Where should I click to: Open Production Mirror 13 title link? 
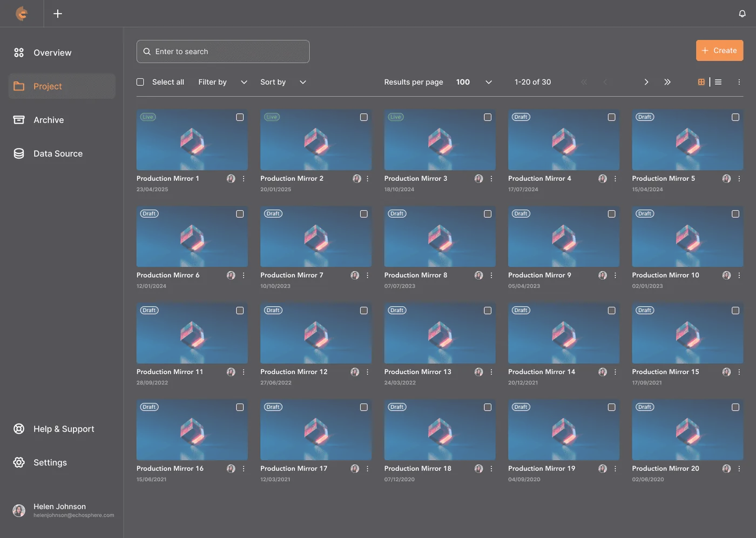click(x=417, y=372)
